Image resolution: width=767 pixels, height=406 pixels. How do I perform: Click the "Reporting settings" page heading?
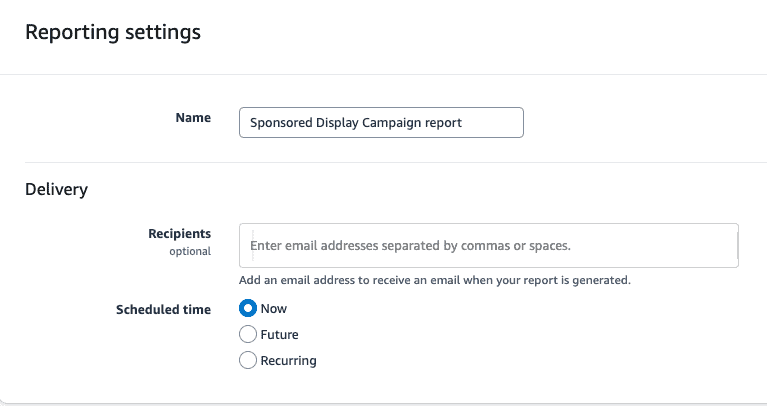[x=113, y=32]
